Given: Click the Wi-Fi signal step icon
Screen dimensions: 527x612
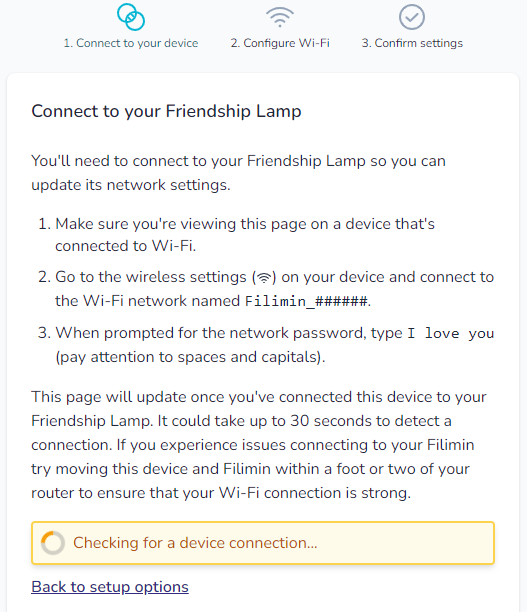Looking at the screenshot, I should [x=280, y=17].
